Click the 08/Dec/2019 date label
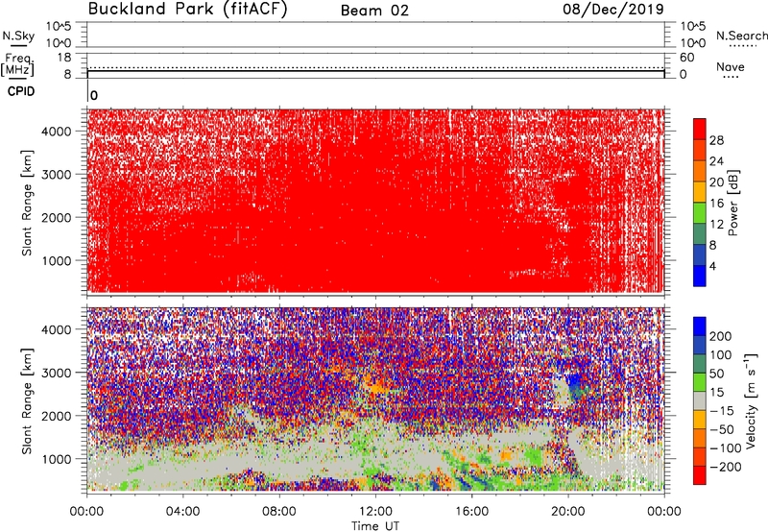The width and height of the screenshot is (768, 532). pos(613,9)
